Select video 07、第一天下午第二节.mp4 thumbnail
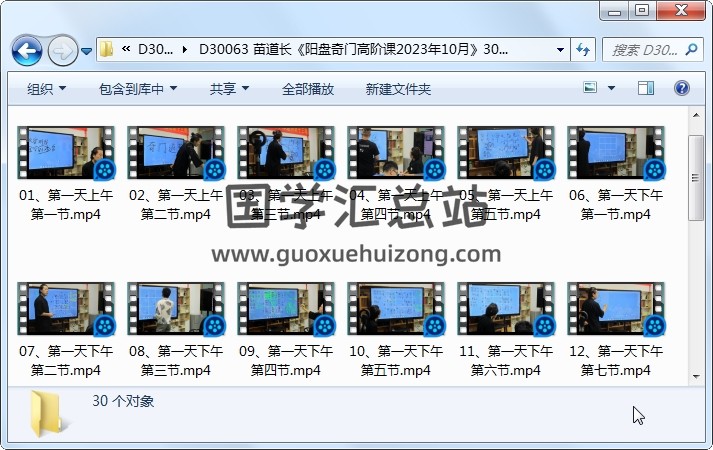 66,309
